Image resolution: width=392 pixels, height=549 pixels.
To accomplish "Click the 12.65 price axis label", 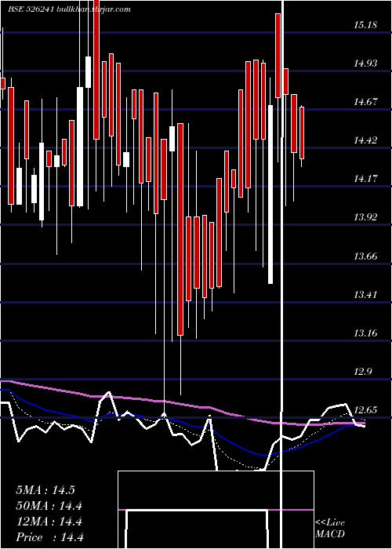I will click(365, 409).
